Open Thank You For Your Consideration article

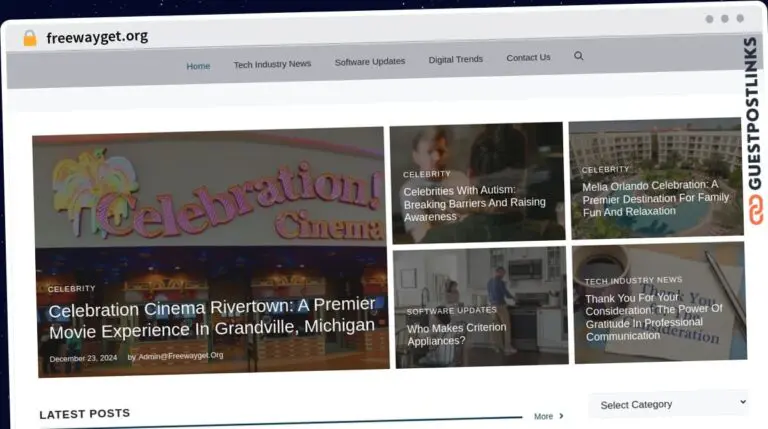tap(653, 317)
